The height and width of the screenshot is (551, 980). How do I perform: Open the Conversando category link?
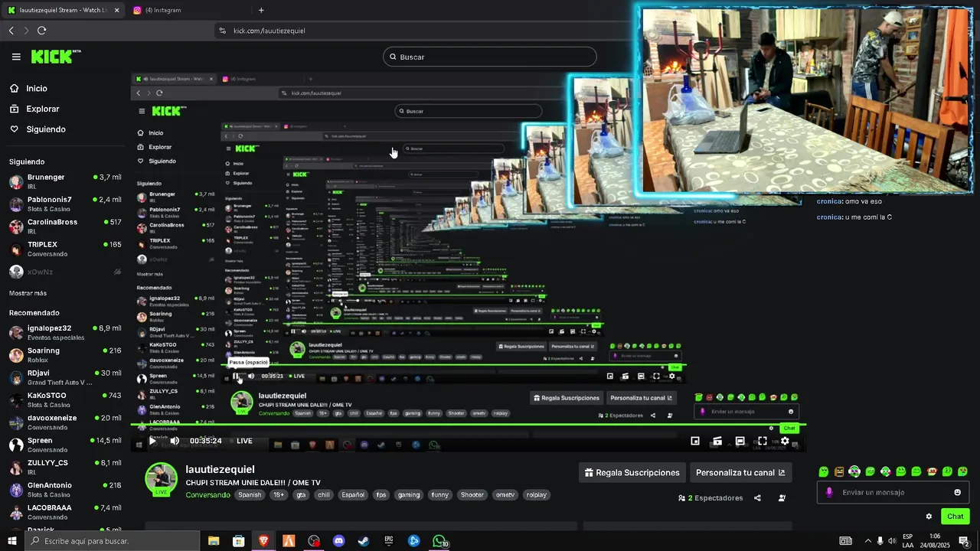[207, 495]
